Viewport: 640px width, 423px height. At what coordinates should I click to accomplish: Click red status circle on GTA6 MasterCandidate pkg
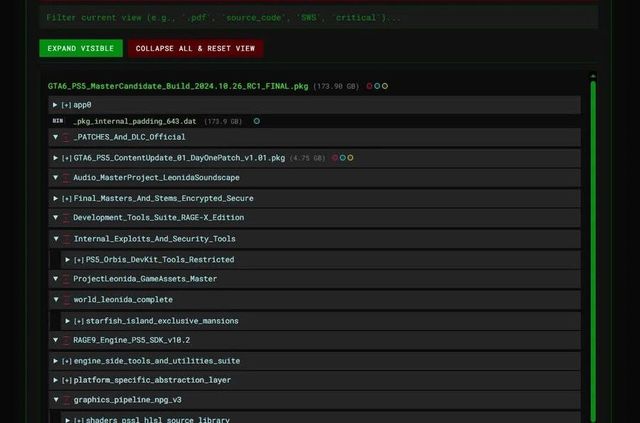(x=369, y=86)
